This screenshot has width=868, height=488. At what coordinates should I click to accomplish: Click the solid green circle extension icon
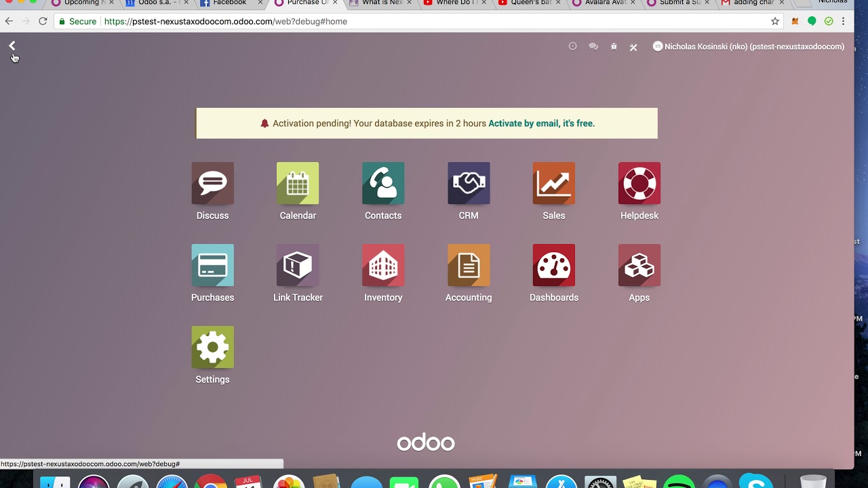[x=812, y=21]
